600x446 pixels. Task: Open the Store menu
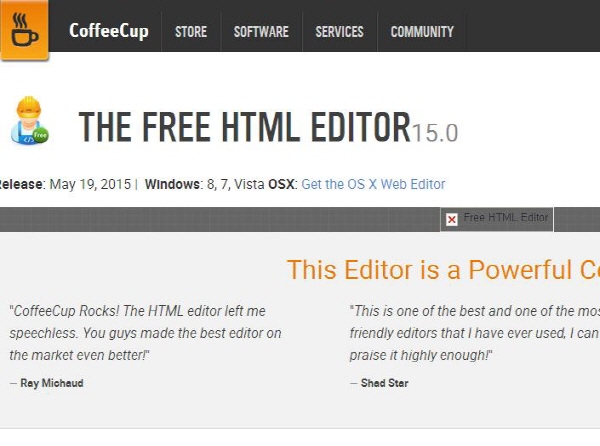pos(191,32)
